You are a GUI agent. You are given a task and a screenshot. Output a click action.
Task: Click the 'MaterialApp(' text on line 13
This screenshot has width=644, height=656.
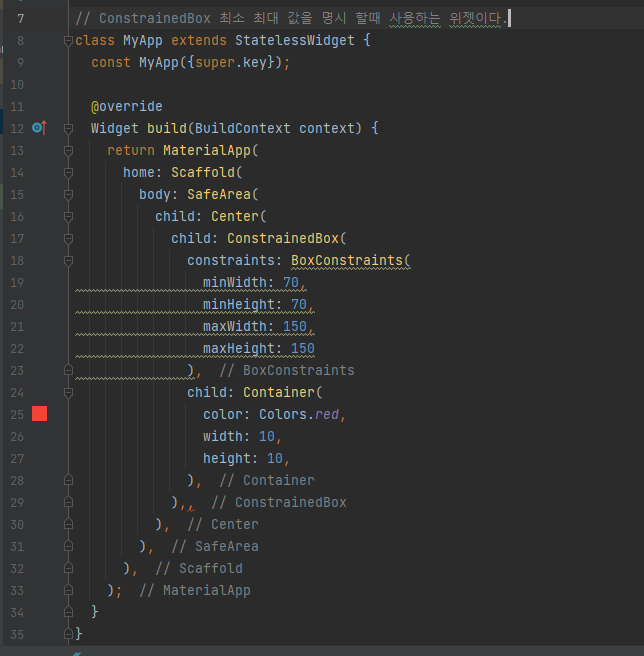point(211,150)
